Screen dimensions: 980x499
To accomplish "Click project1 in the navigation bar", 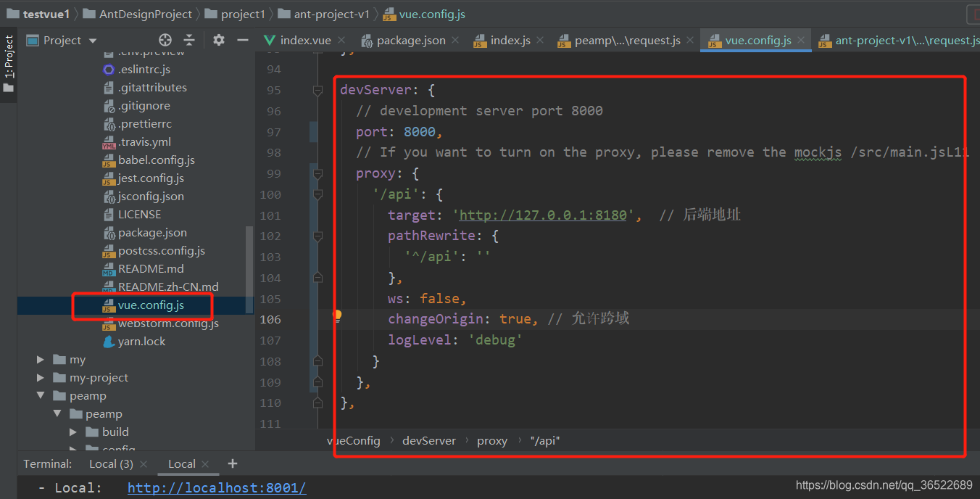I will point(236,14).
